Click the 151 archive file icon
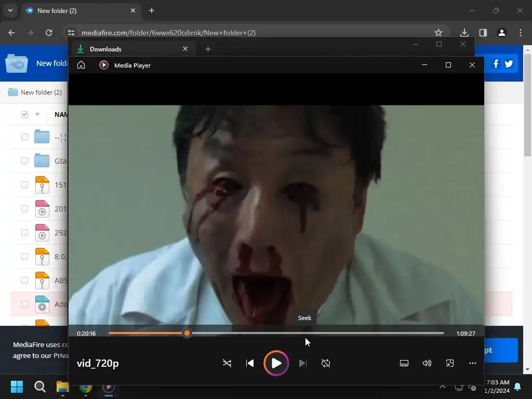The height and width of the screenshot is (399, 532). (42, 185)
